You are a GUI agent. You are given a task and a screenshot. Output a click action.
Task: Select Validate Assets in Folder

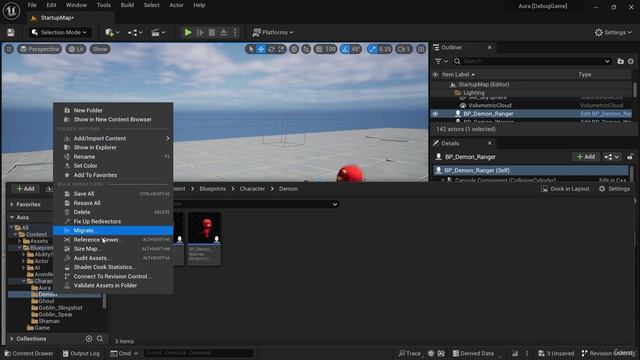coord(113,285)
